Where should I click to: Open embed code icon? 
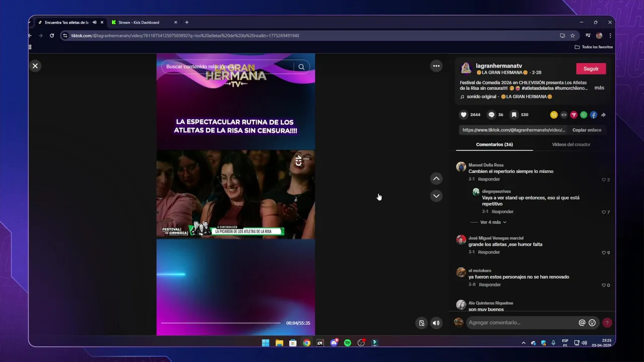tap(563, 115)
